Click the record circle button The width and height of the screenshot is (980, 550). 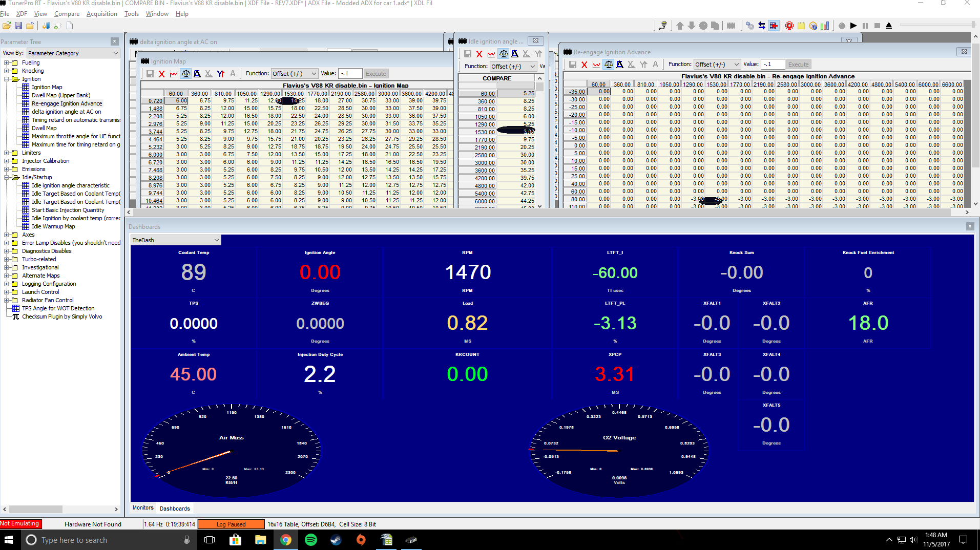pos(842,26)
